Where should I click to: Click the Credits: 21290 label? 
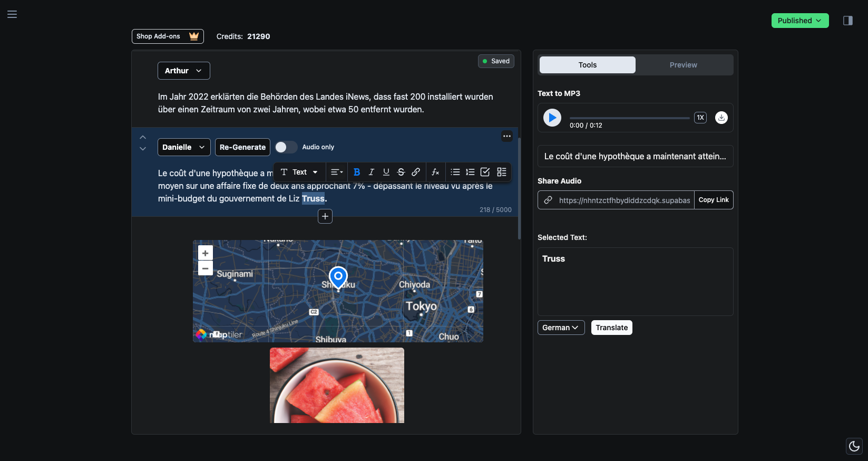point(243,36)
